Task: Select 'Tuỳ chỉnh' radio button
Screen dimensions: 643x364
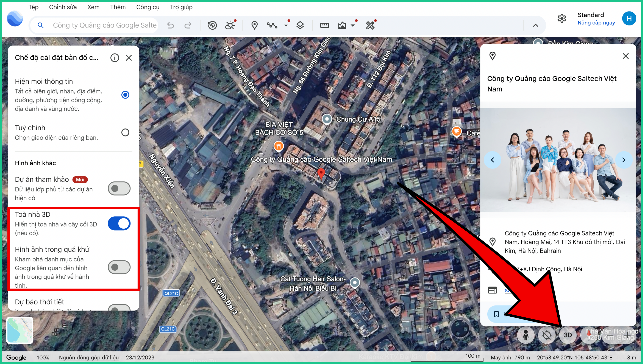Action: 125,132
